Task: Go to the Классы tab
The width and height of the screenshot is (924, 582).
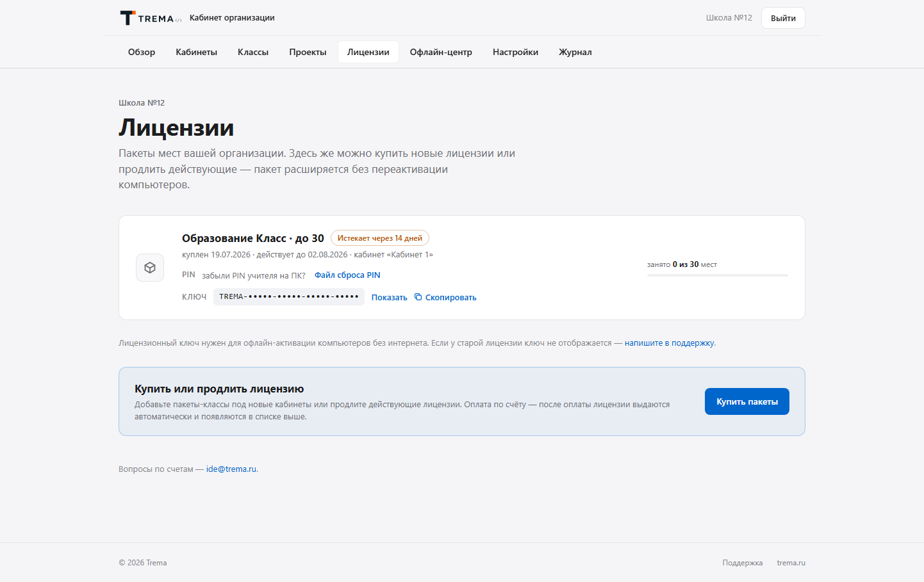Action: coord(253,52)
